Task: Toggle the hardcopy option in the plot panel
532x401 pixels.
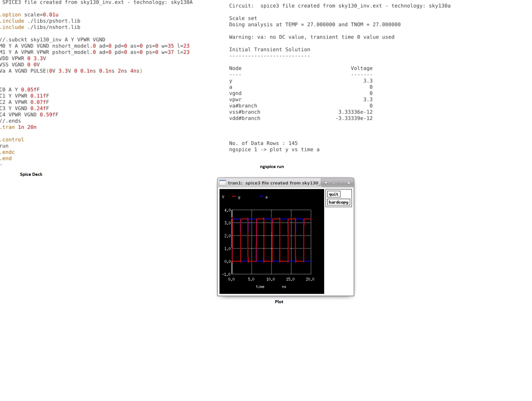Action: (x=338, y=202)
